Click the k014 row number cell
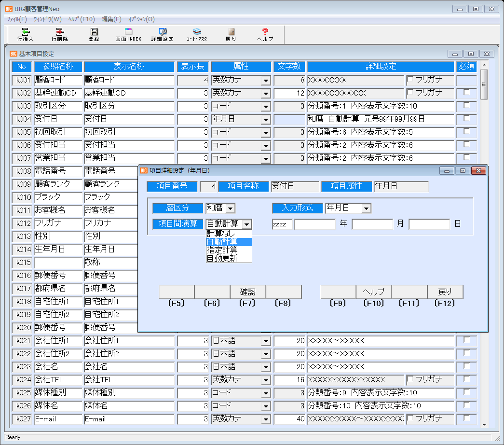Screen dimensions: 504x445 pyautogui.click(x=22, y=250)
